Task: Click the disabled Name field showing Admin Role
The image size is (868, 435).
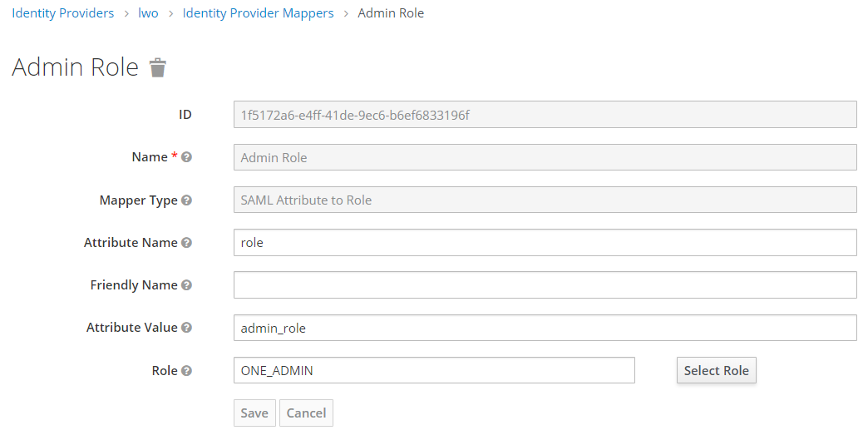Action: [x=545, y=157]
